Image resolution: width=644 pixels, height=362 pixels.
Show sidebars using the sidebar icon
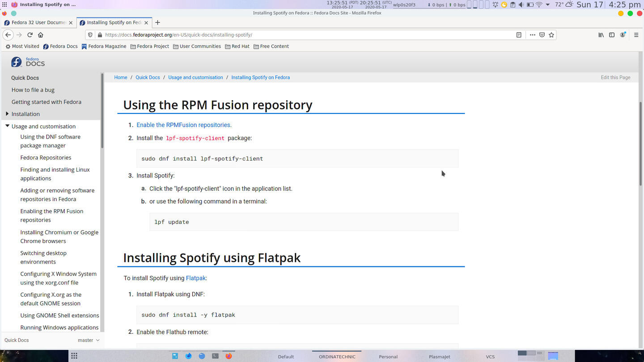coord(612,35)
